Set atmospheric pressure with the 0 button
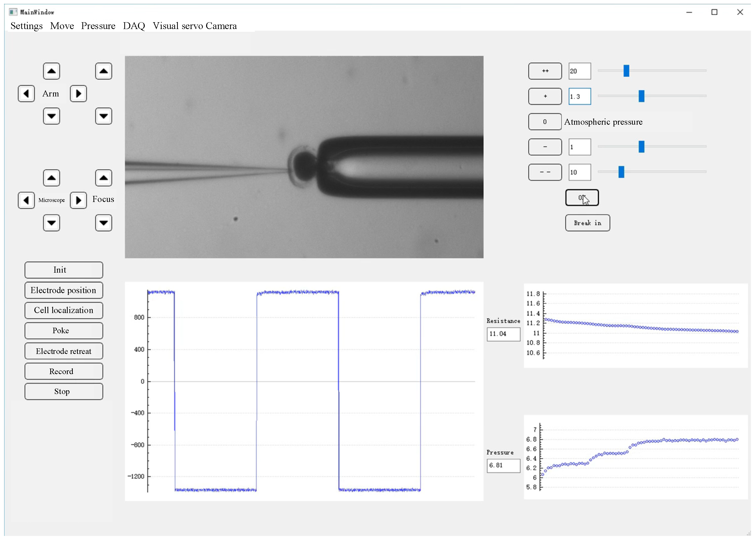 click(x=545, y=122)
